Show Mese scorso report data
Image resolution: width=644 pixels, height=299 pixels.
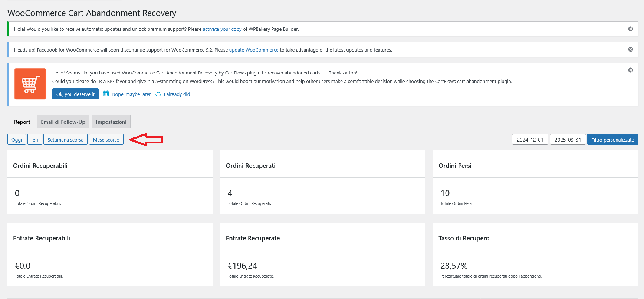pyautogui.click(x=106, y=140)
